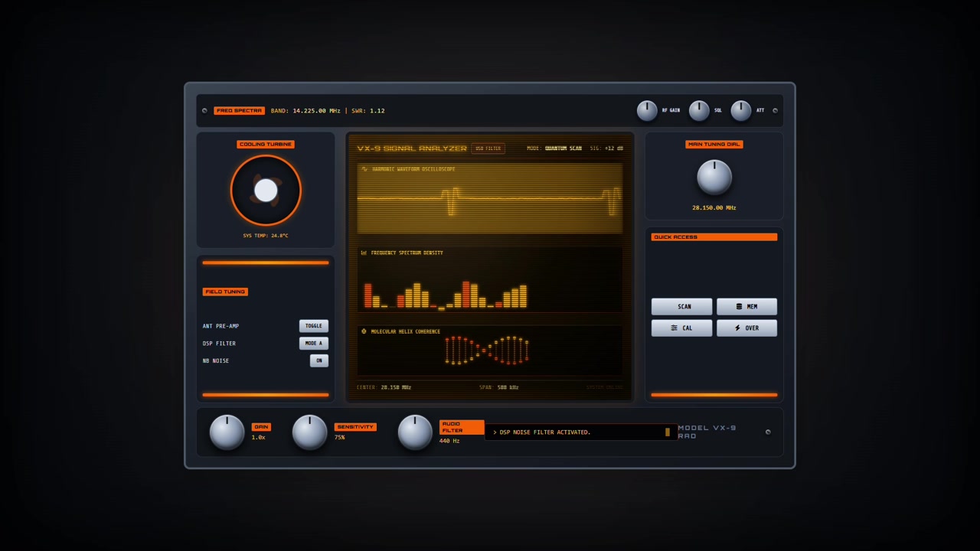Click the SENSITIVITY knob
The height and width of the screenshot is (551, 980).
pyautogui.click(x=309, y=432)
